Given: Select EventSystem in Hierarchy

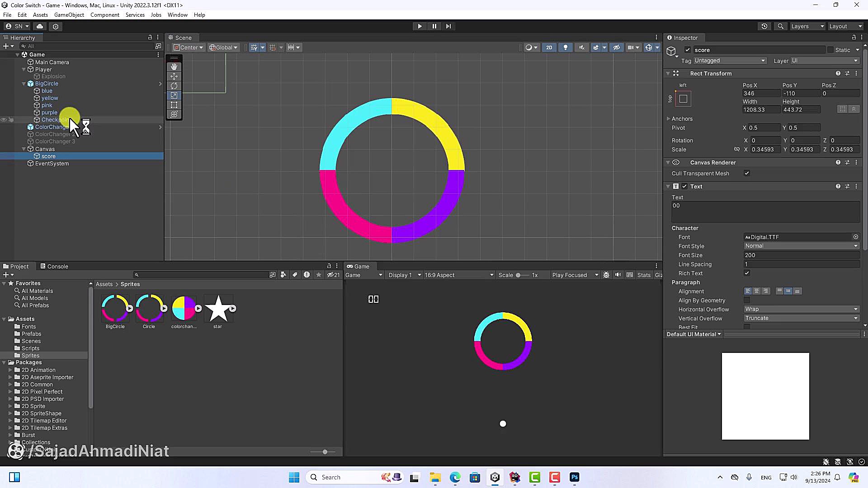Looking at the screenshot, I should pos(52,163).
